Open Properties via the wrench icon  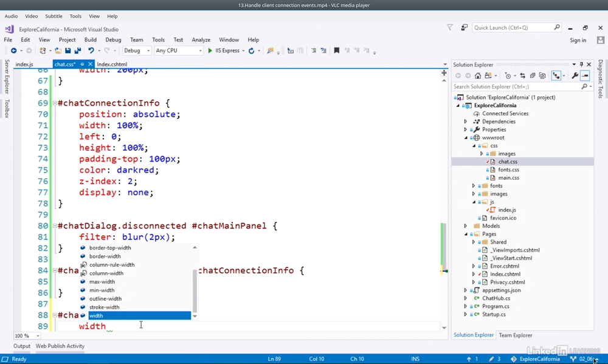click(575, 75)
